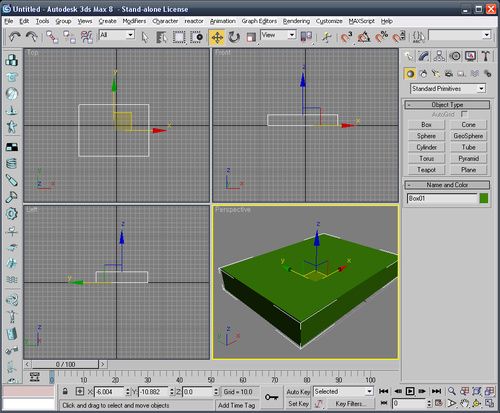Switch to the Display command panel tab
Viewport: 500px width, 413px height.
pyautogui.click(x=470, y=56)
